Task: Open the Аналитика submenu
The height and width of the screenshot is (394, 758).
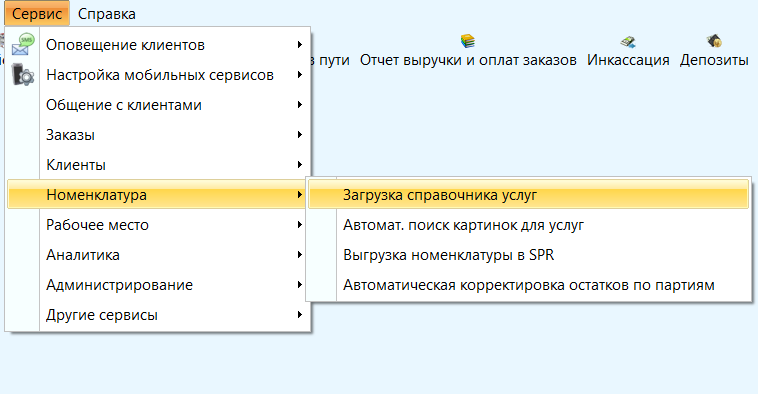Action: tap(158, 255)
